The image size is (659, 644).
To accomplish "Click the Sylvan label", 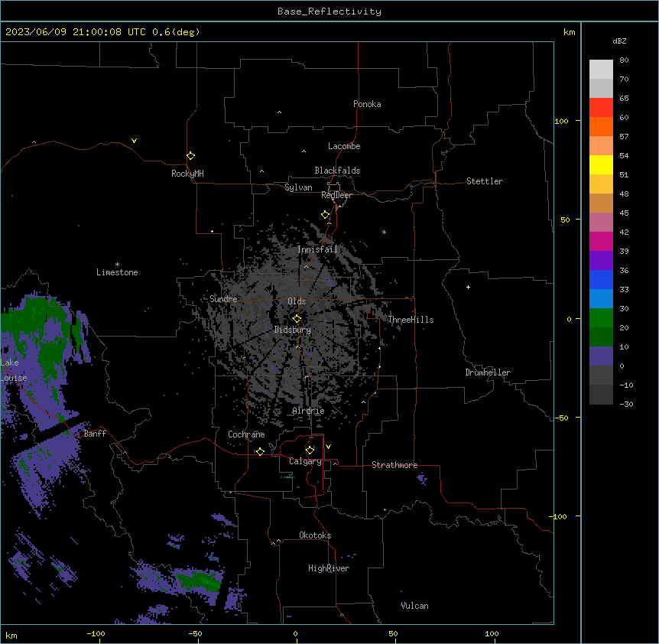I will point(298,187).
